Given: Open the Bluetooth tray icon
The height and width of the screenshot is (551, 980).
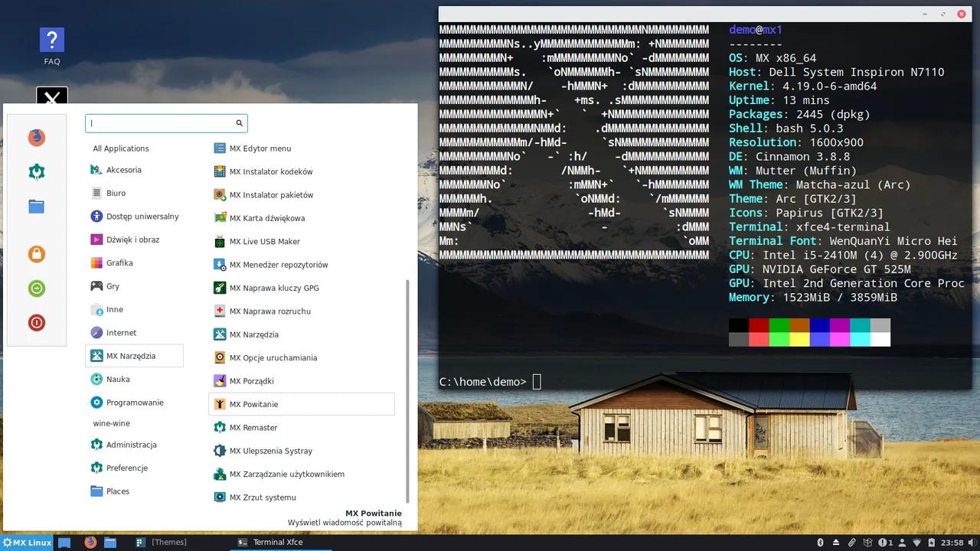Looking at the screenshot, I should [x=820, y=543].
